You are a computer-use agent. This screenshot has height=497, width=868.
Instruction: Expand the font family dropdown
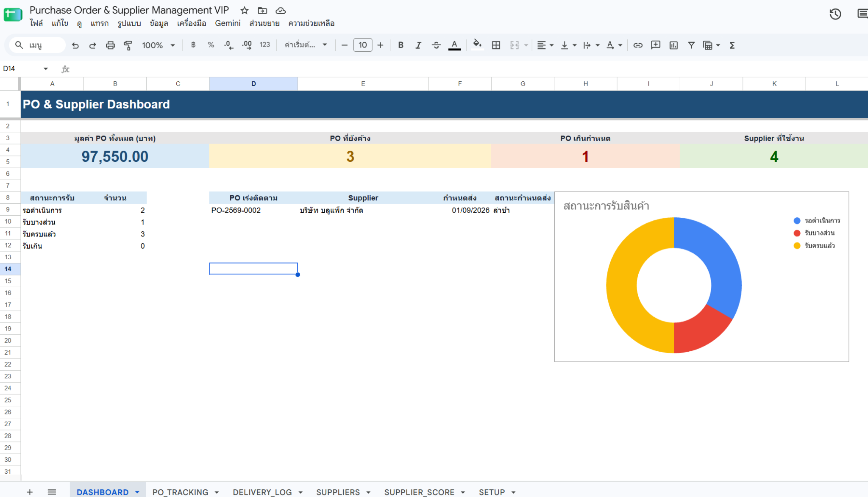[306, 45]
